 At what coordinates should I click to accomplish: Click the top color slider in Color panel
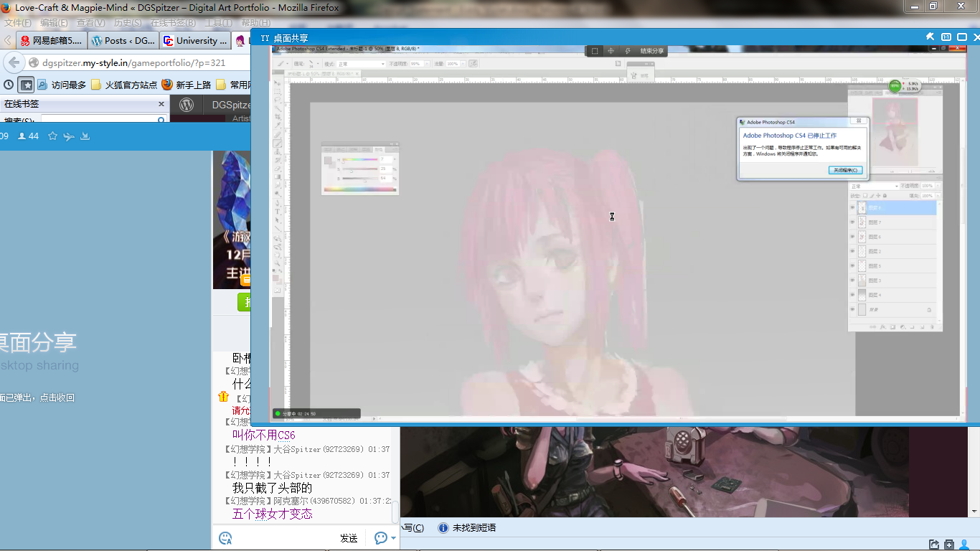pyautogui.click(x=359, y=159)
